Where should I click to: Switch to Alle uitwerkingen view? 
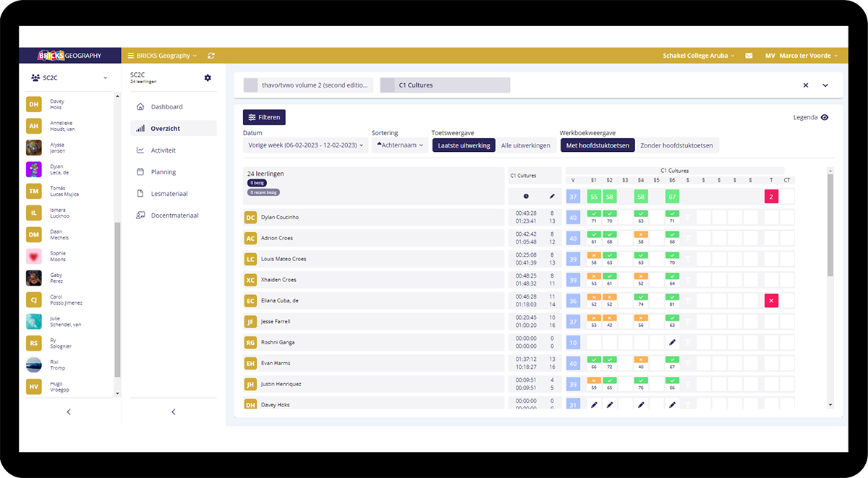(x=526, y=145)
